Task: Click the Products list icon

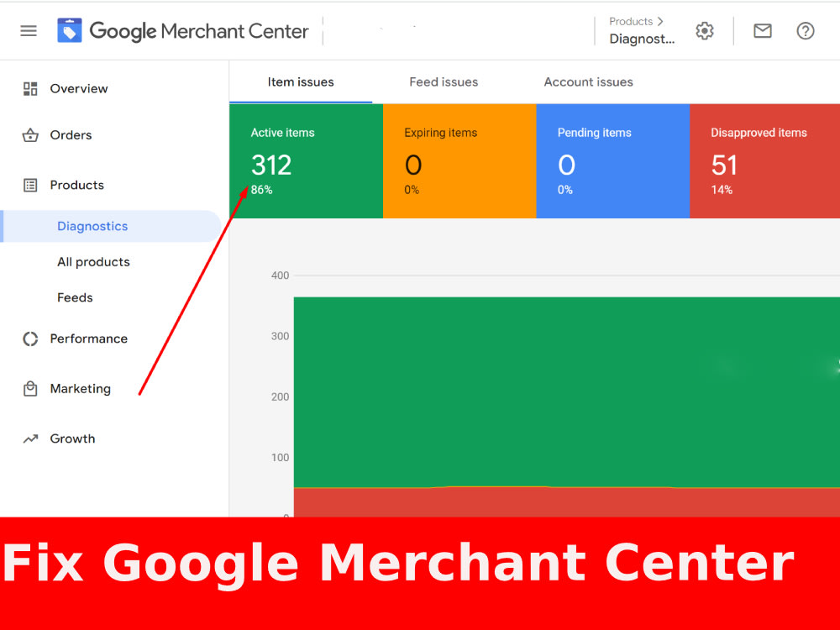Action: click(30, 185)
